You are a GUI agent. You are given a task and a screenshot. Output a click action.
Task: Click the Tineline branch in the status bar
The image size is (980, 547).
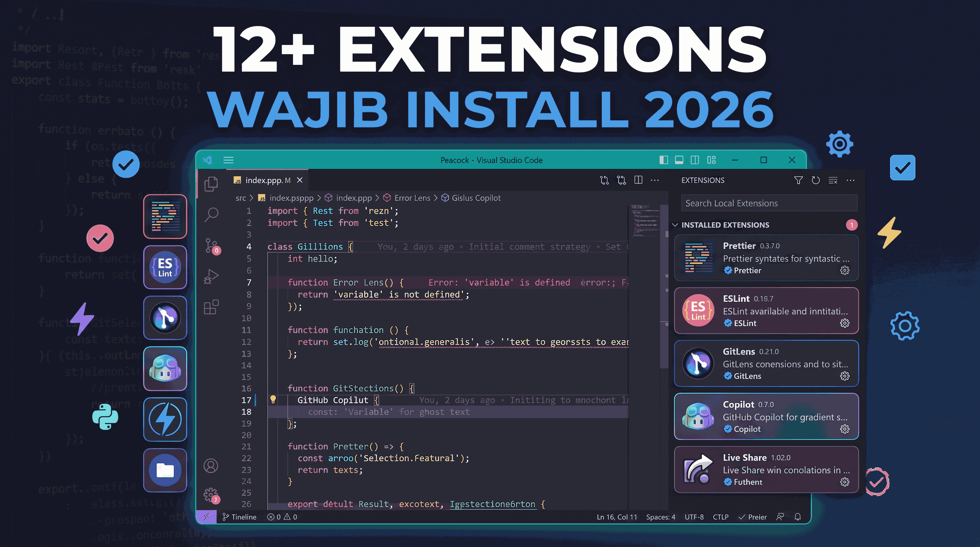click(x=240, y=517)
